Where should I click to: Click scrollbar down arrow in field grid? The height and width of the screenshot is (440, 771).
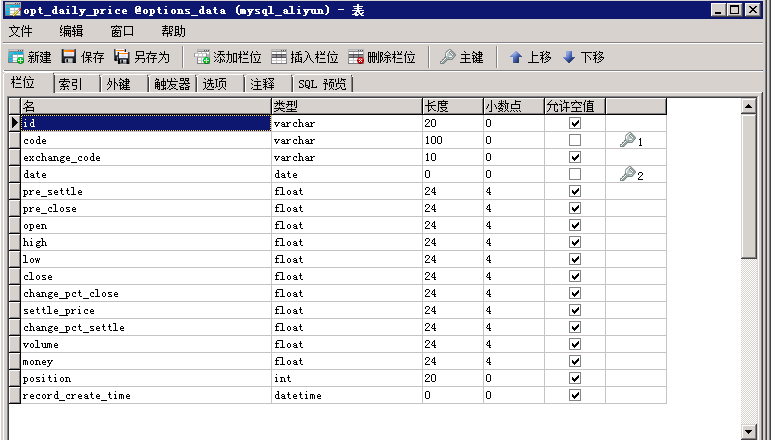(x=748, y=431)
